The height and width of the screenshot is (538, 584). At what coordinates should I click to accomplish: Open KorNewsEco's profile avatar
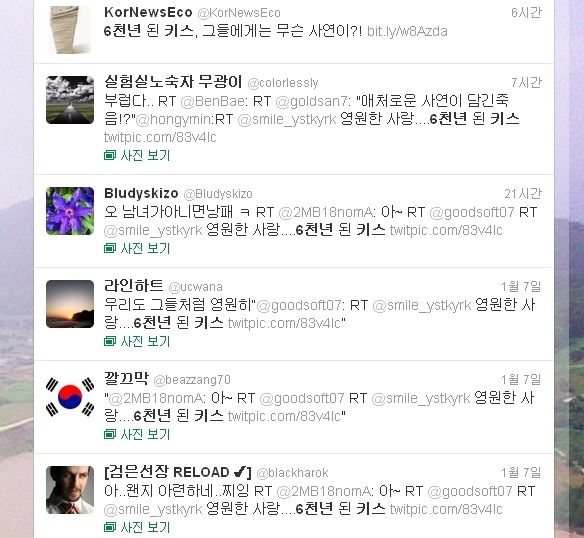(x=70, y=30)
